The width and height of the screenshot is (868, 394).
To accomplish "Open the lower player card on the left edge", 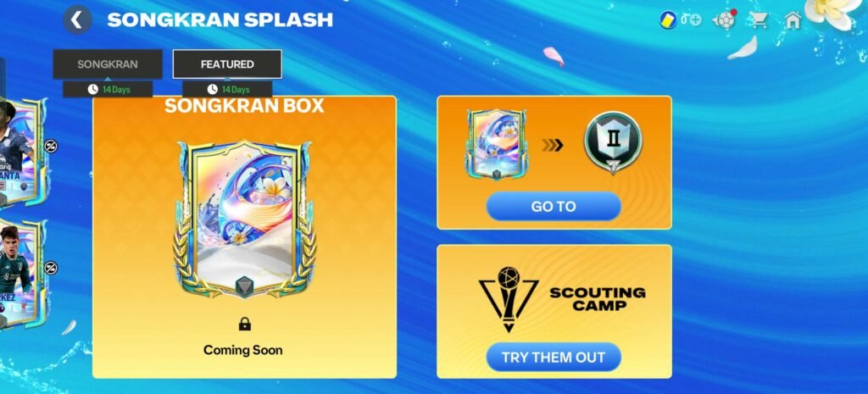I will tap(21, 274).
